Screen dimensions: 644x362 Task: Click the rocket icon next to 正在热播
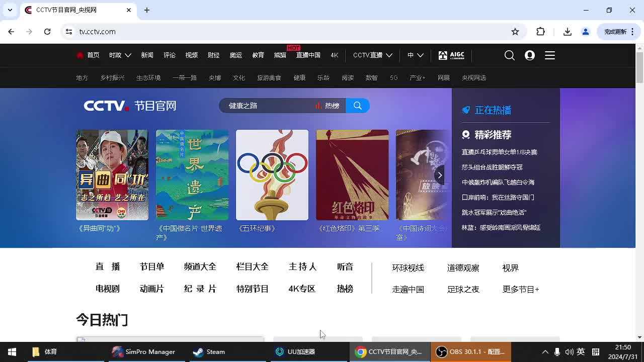(x=466, y=110)
